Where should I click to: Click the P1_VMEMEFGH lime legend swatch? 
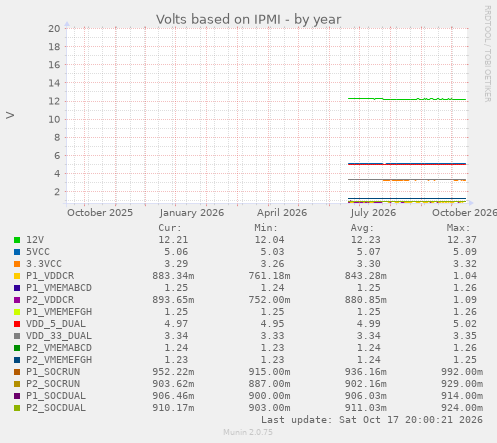click(17, 312)
